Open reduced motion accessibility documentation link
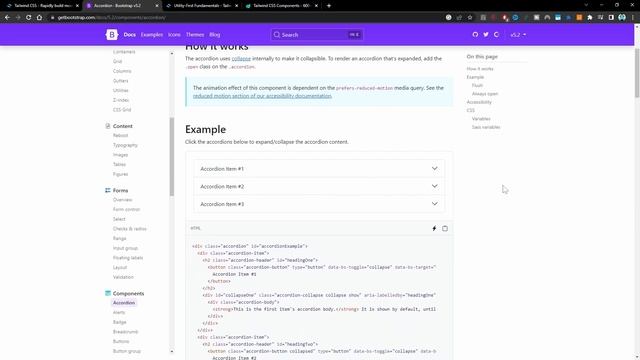640x360 pixels. tap(262, 96)
